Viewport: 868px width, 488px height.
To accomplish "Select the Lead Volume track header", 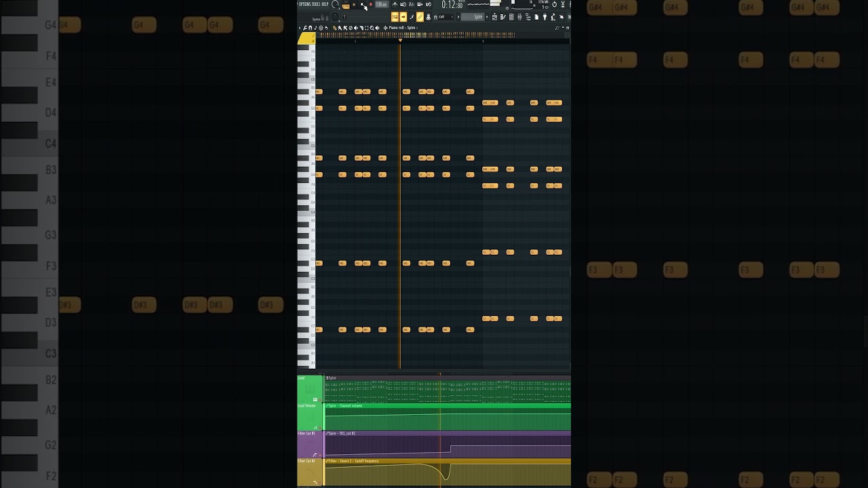I will (309, 417).
